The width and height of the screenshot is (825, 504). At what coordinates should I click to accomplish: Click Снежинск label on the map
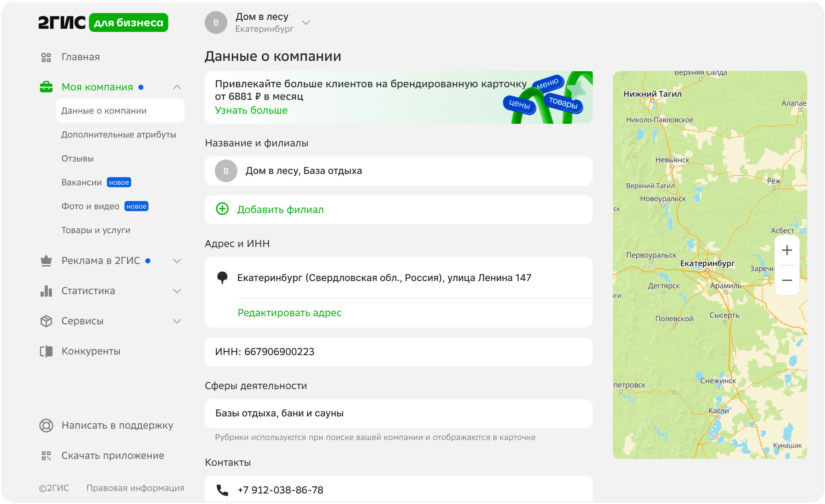718,381
